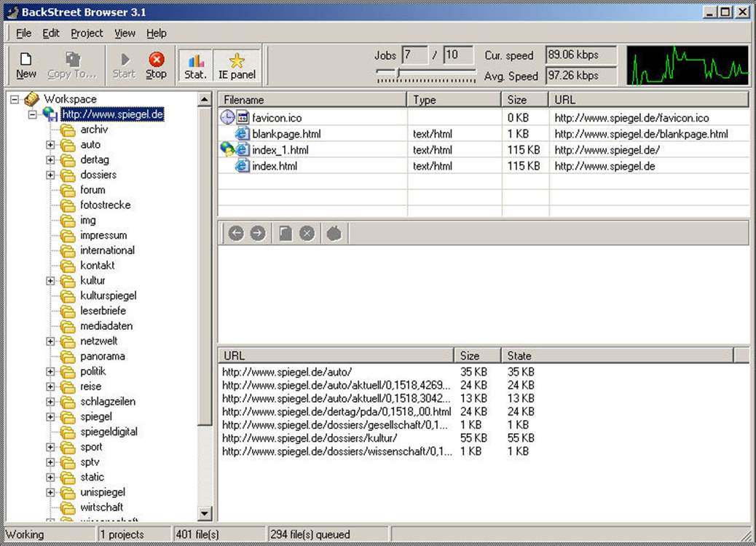Image resolution: width=756 pixels, height=546 pixels.
Task: Click the index.html file icon
Action: [242, 166]
